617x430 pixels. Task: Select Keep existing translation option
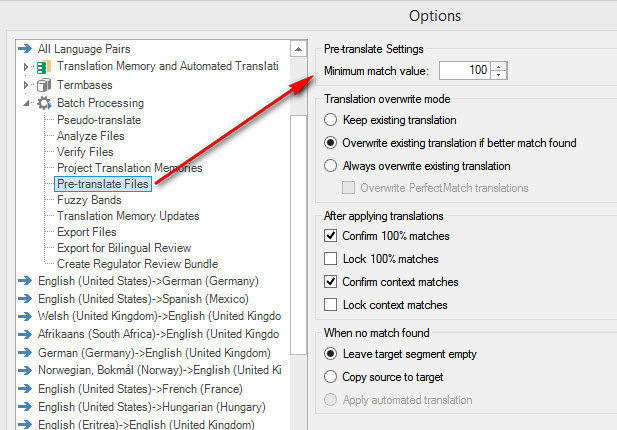pos(331,120)
